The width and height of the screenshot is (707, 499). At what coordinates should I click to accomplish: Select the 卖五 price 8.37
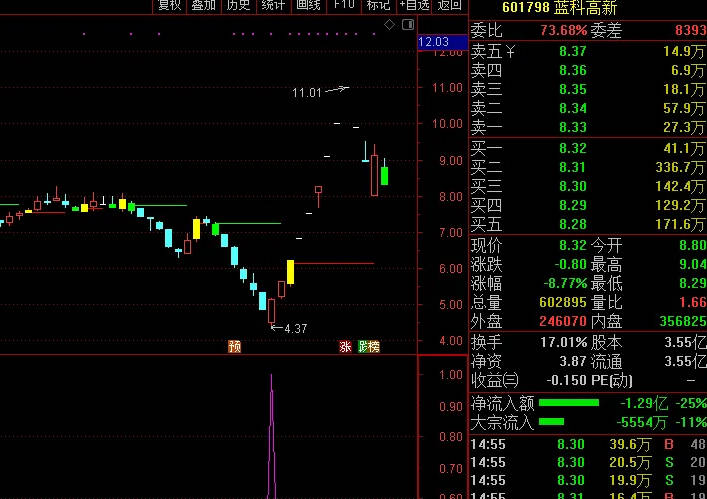coord(573,51)
